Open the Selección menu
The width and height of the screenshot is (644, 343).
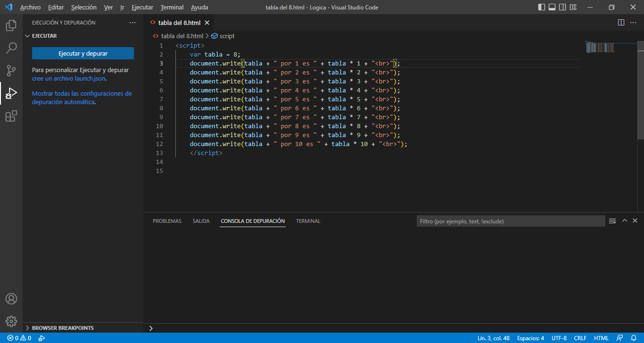[x=84, y=8]
